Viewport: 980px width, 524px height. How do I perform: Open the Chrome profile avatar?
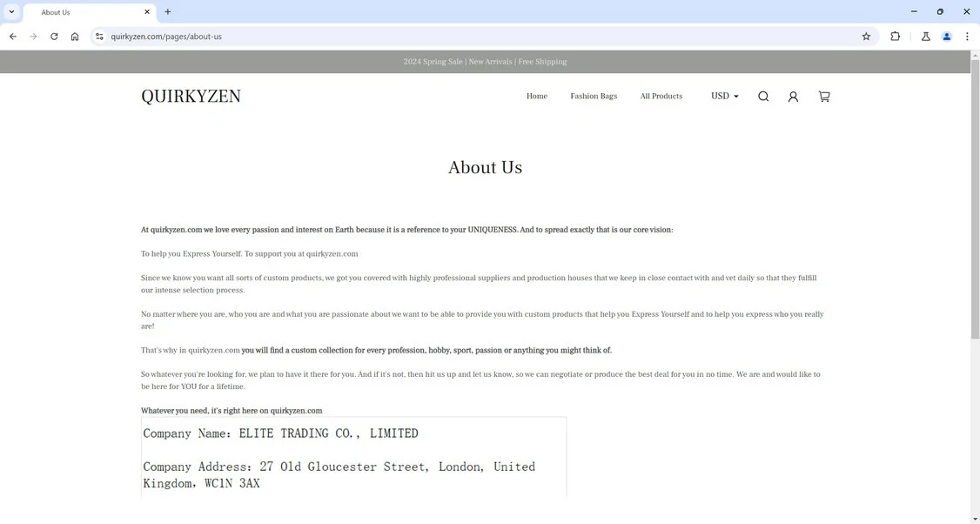pos(947,37)
